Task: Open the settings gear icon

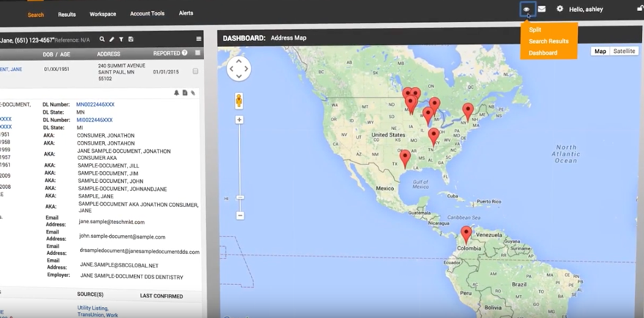Action: coord(560,9)
